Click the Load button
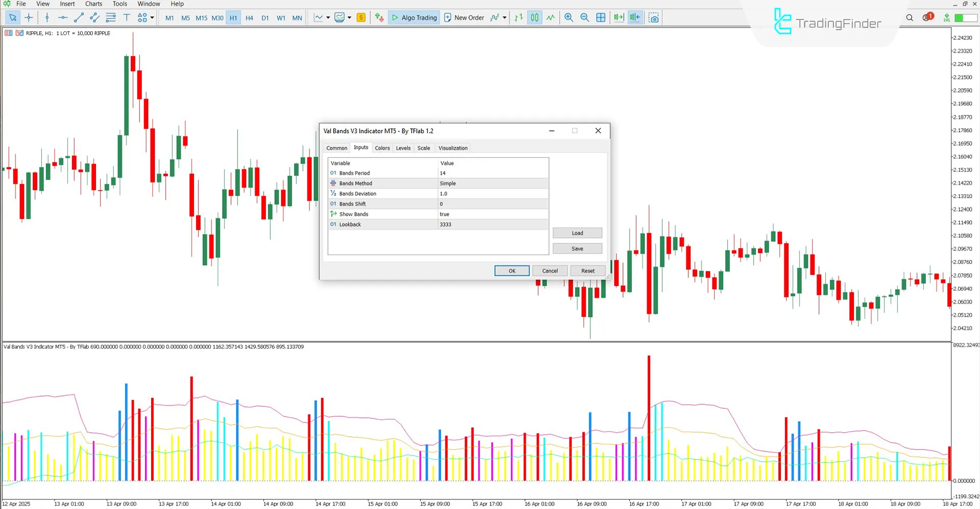Viewport: 980px width, 509px height. tap(577, 233)
